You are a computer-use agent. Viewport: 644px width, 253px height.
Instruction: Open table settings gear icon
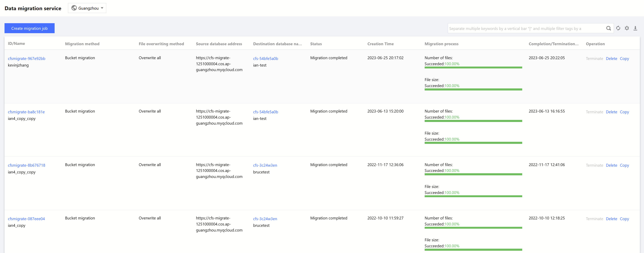point(627,28)
